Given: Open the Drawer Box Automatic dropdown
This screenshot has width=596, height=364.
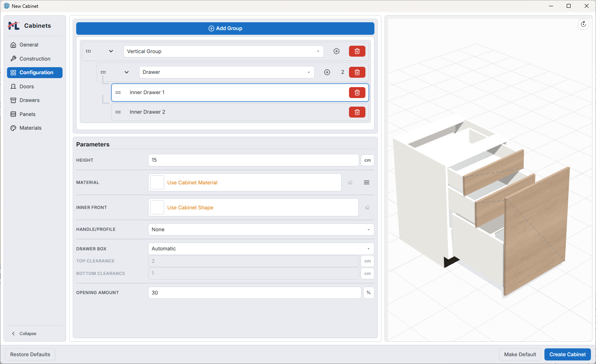Looking at the screenshot, I should click(x=261, y=249).
